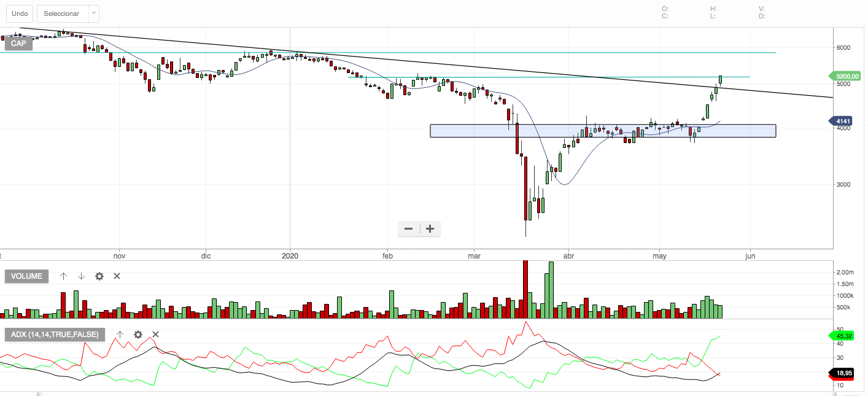This screenshot has width=868, height=396.
Task: Click the 'H:' high value readout
Action: (x=714, y=9)
